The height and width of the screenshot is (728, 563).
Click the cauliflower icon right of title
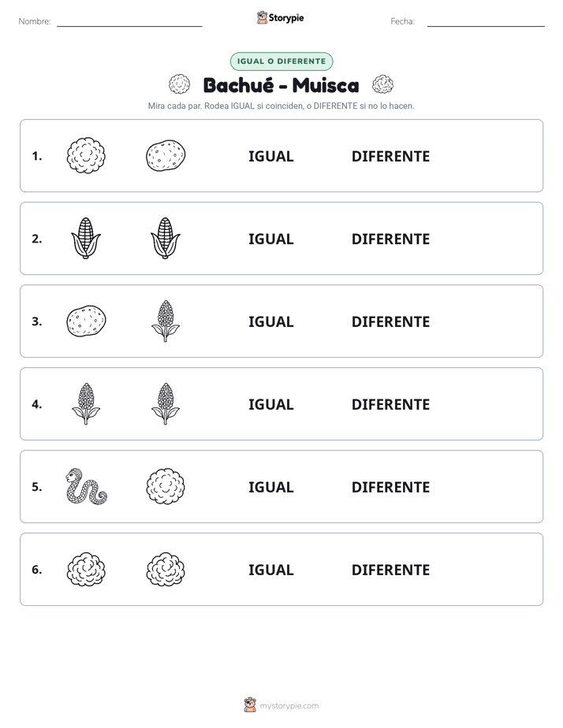click(x=382, y=84)
